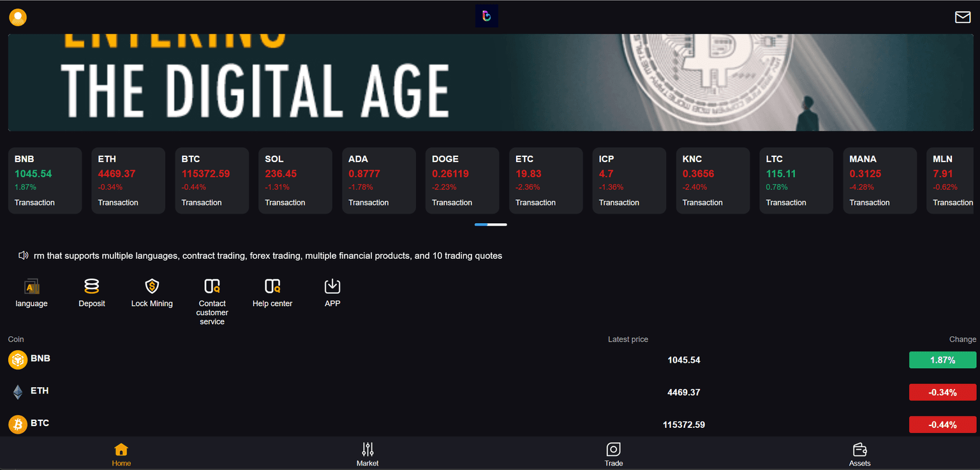Click the ETH -0.34% change badge
Image resolution: width=980 pixels, height=470 pixels.
(x=942, y=392)
